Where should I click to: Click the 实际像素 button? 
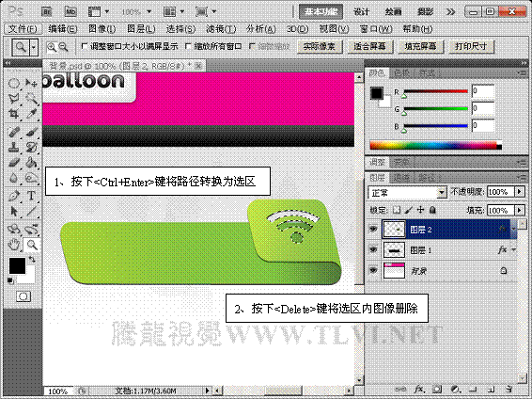(319, 46)
